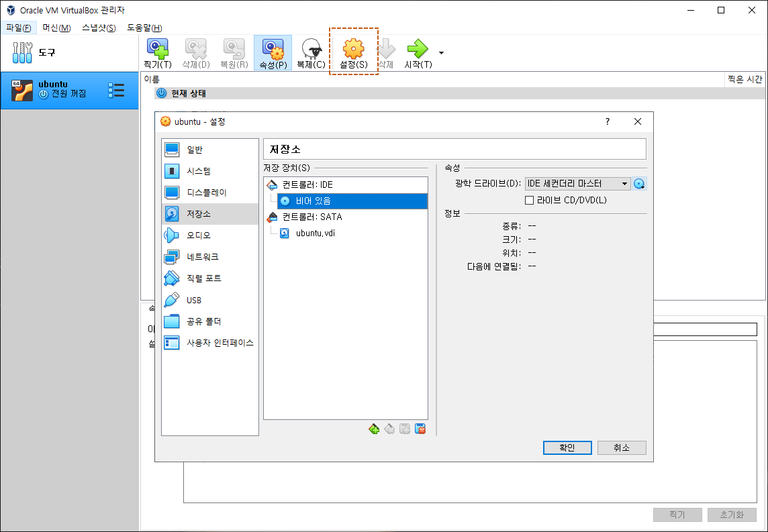768x532 pixels.
Task: Click the 찍은 시간 column header
Action: (745, 79)
